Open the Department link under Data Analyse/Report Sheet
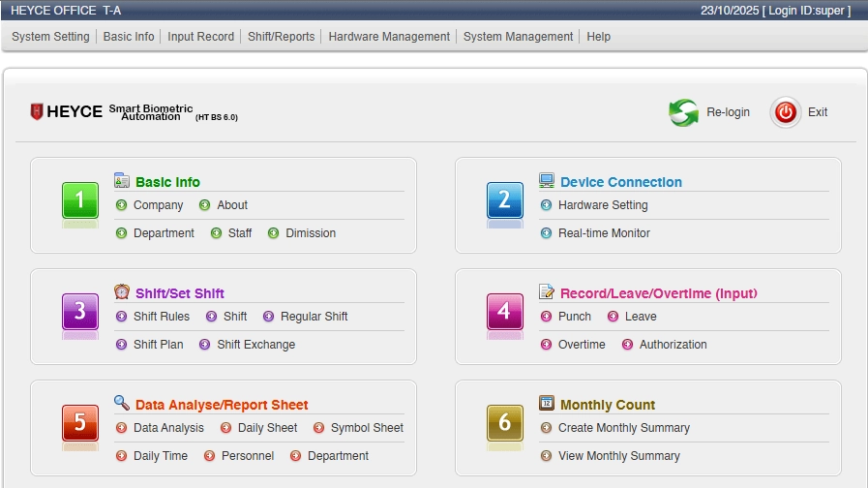Image resolution: width=868 pixels, height=488 pixels. pos(339,456)
